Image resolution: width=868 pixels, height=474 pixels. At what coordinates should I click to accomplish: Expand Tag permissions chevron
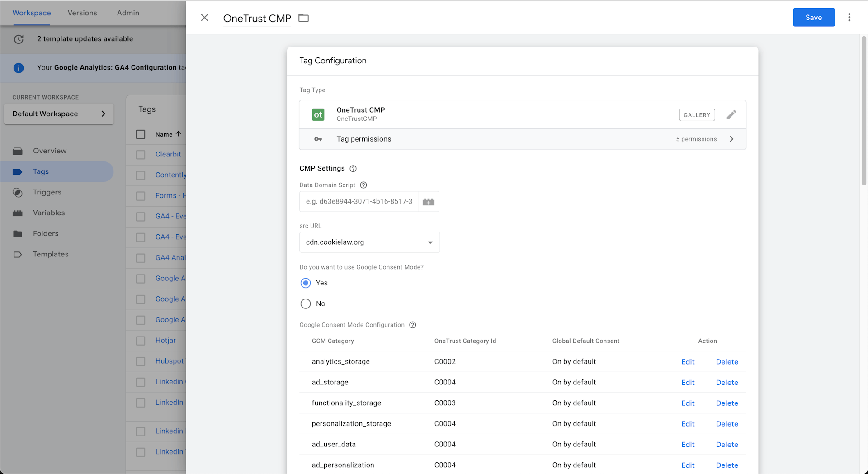coord(731,139)
